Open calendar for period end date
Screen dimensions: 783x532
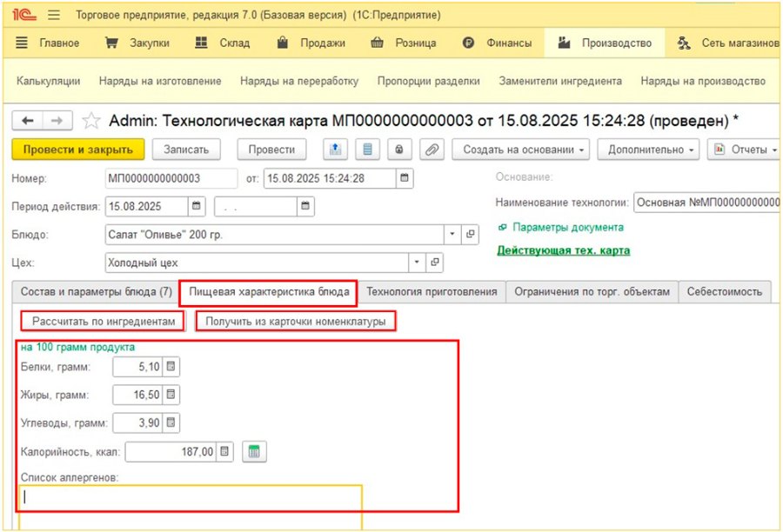pyautogui.click(x=305, y=206)
